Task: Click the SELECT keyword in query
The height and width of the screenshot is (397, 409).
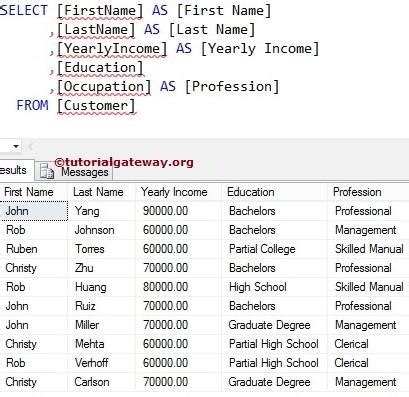Action: [x=24, y=11]
